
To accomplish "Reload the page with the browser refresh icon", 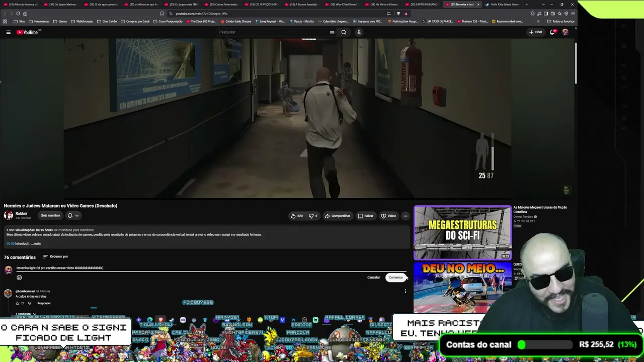I will (18, 14).
